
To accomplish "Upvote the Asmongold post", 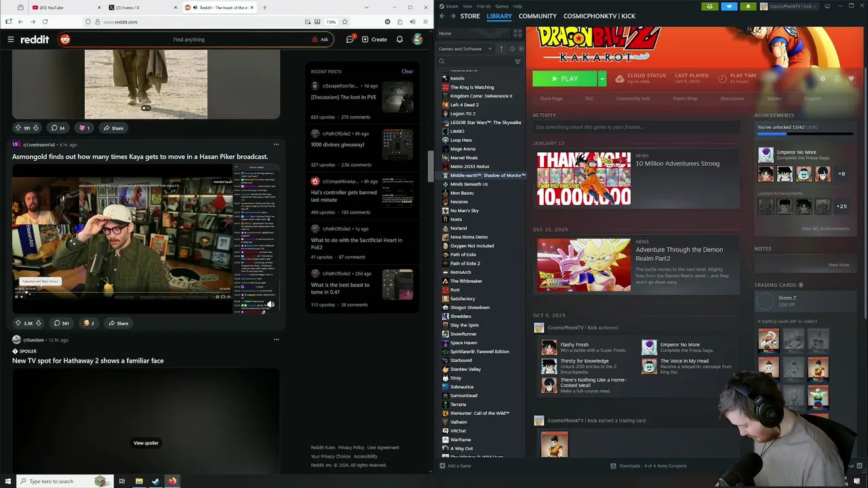I will (x=18, y=323).
